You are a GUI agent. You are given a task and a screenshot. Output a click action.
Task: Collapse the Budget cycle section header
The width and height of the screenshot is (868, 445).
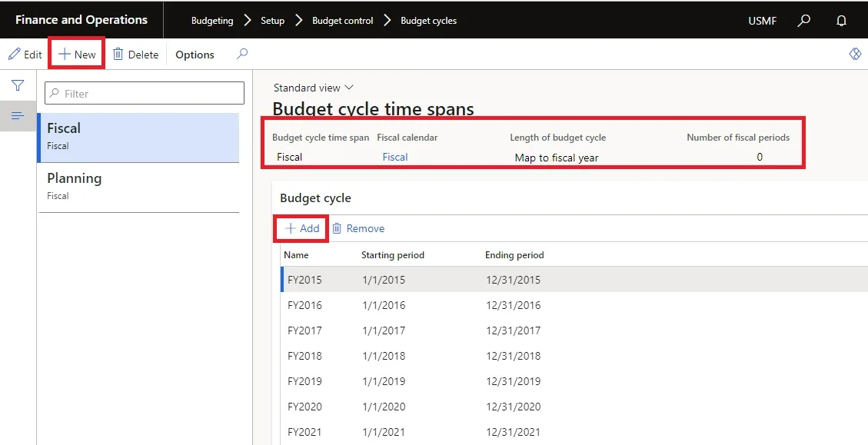click(x=315, y=198)
